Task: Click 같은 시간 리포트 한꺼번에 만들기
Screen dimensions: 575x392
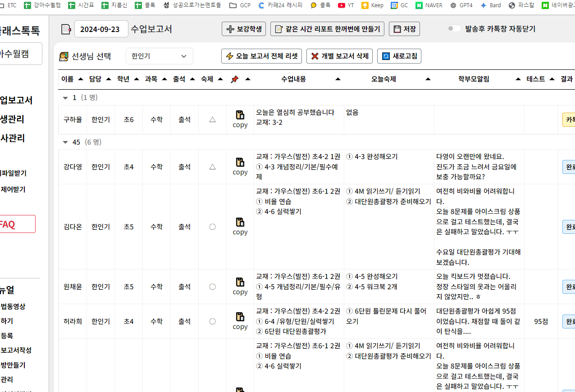Action: 328,29
